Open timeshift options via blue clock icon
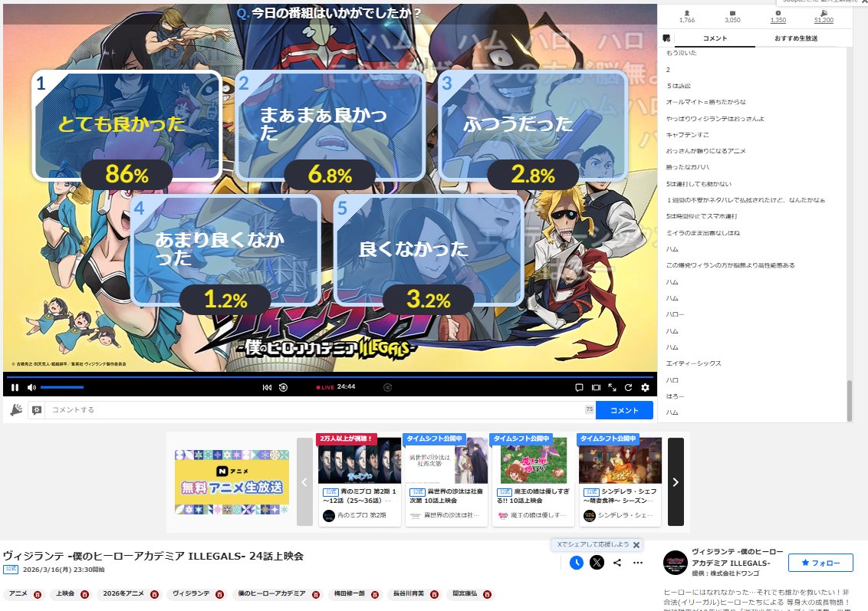This screenshot has height=611, width=868. [577, 563]
